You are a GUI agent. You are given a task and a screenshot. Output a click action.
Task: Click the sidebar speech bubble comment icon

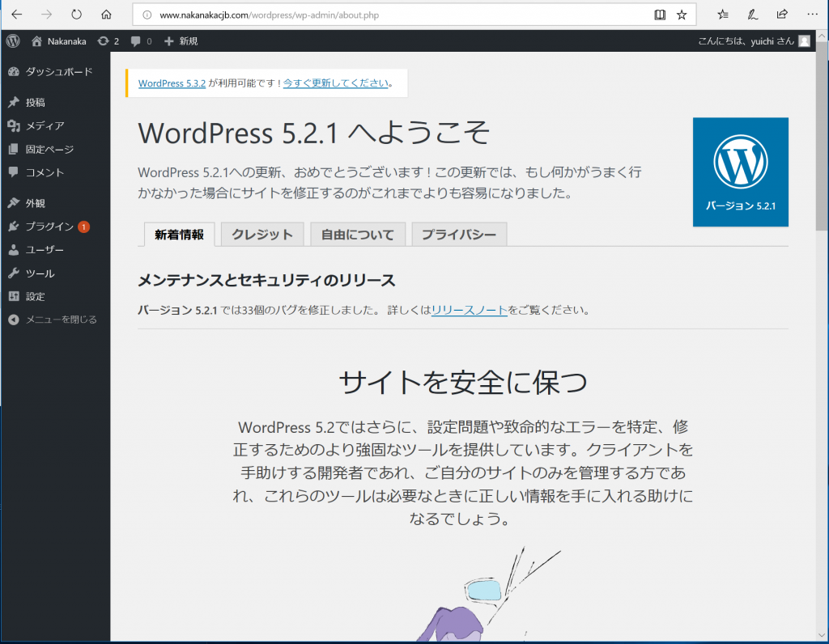tap(14, 172)
